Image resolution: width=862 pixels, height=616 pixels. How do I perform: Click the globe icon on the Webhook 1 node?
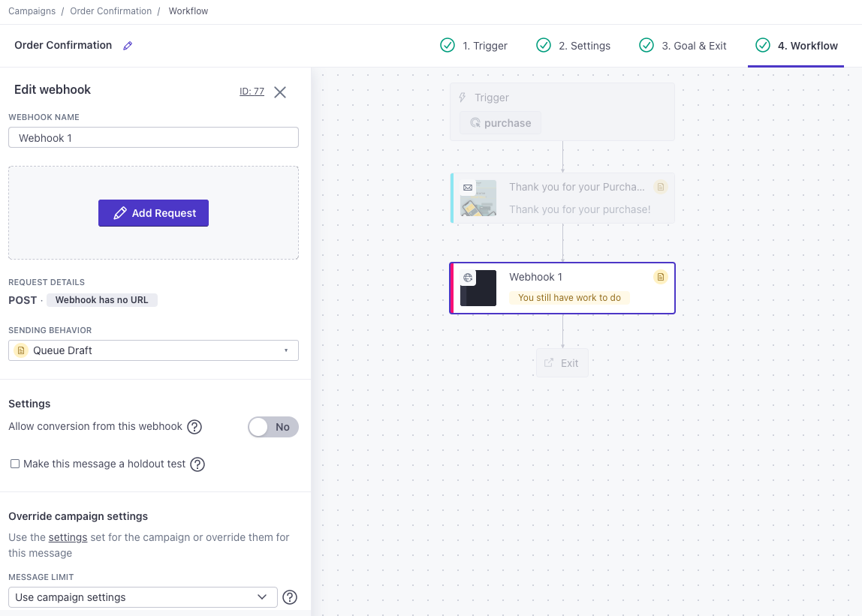[468, 278]
